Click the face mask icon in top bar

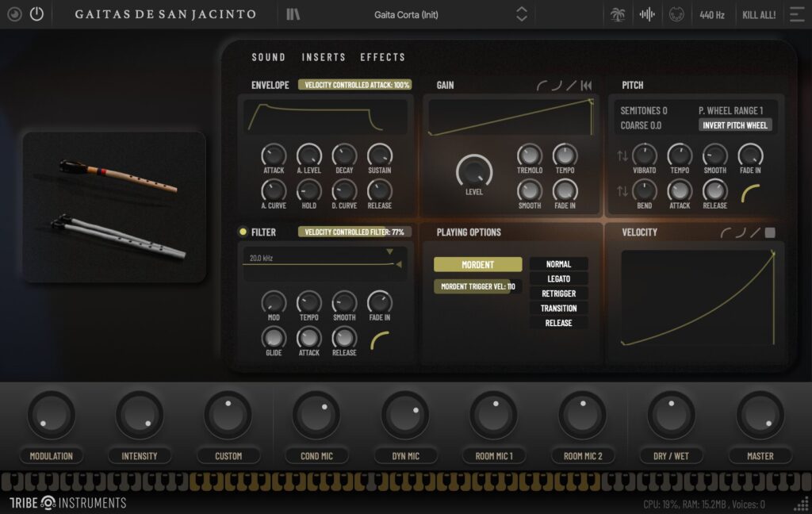coord(676,14)
